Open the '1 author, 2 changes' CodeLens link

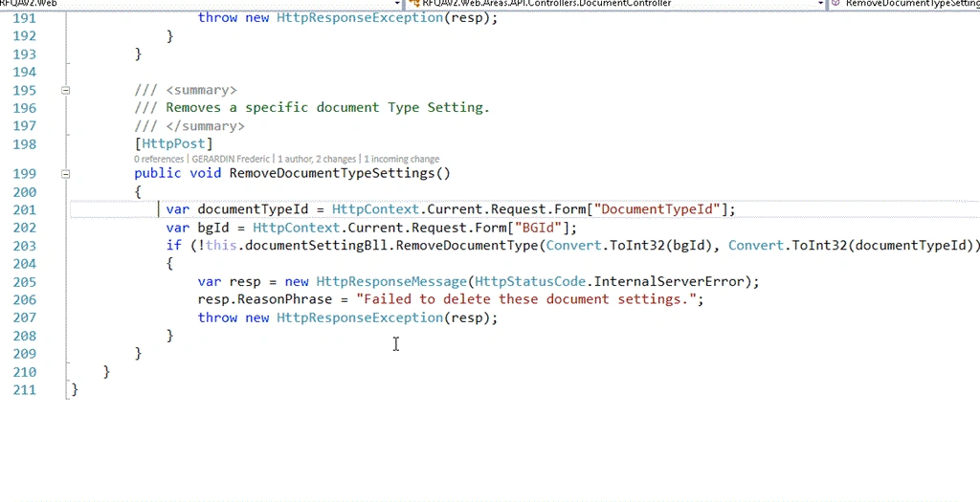(317, 160)
